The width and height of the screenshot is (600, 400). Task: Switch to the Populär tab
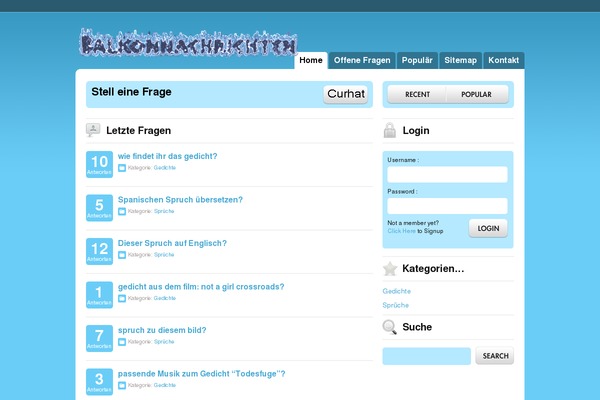(417, 60)
